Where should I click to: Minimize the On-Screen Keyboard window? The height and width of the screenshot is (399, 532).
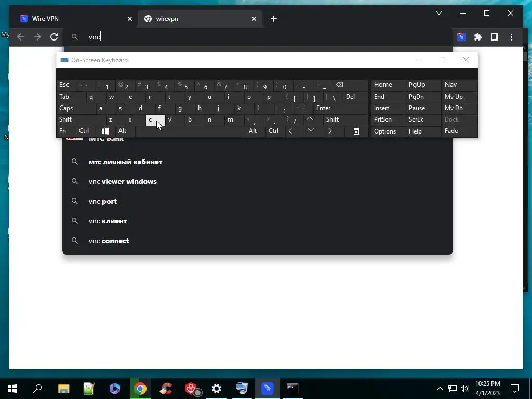click(x=419, y=60)
